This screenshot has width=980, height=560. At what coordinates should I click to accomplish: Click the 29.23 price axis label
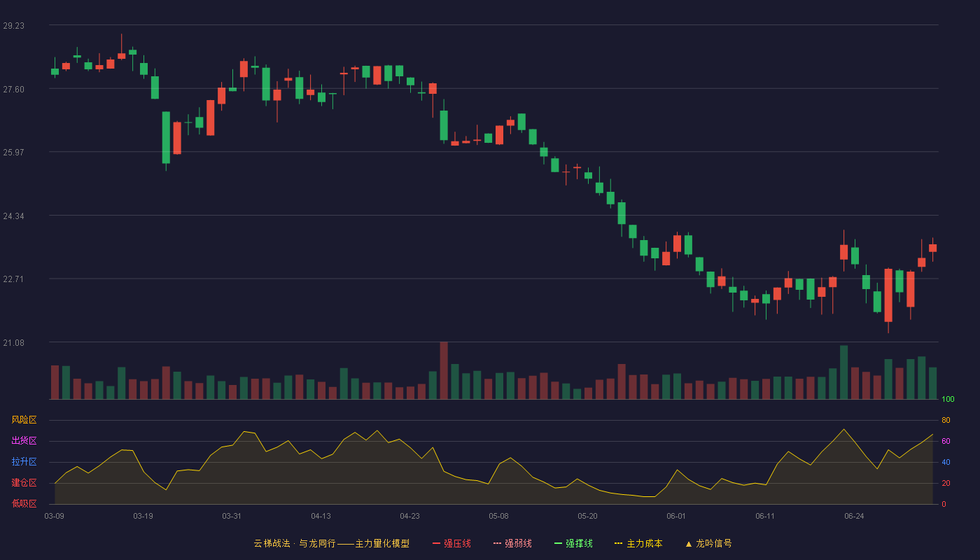tap(13, 26)
